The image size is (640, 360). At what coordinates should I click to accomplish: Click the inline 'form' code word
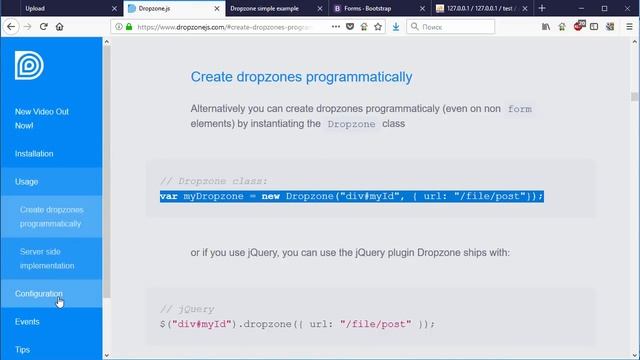click(520, 109)
